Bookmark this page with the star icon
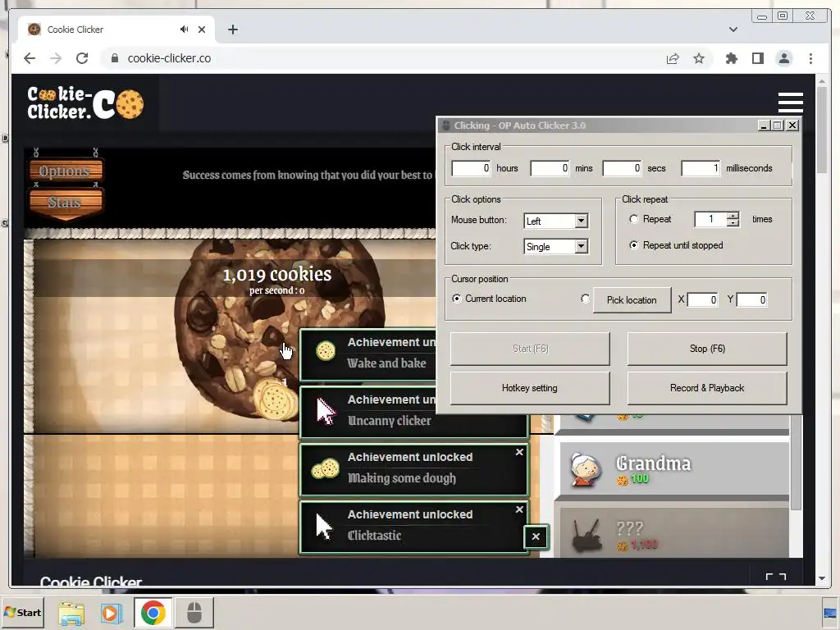 (x=699, y=58)
